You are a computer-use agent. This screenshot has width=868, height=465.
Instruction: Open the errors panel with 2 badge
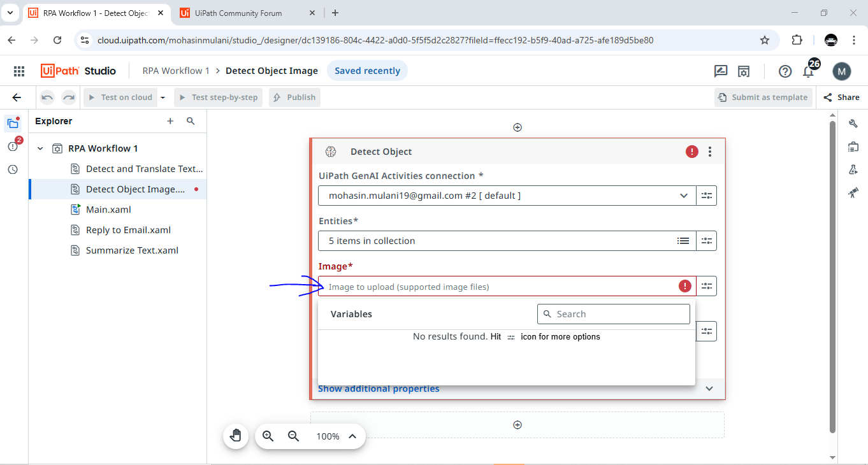(13, 147)
